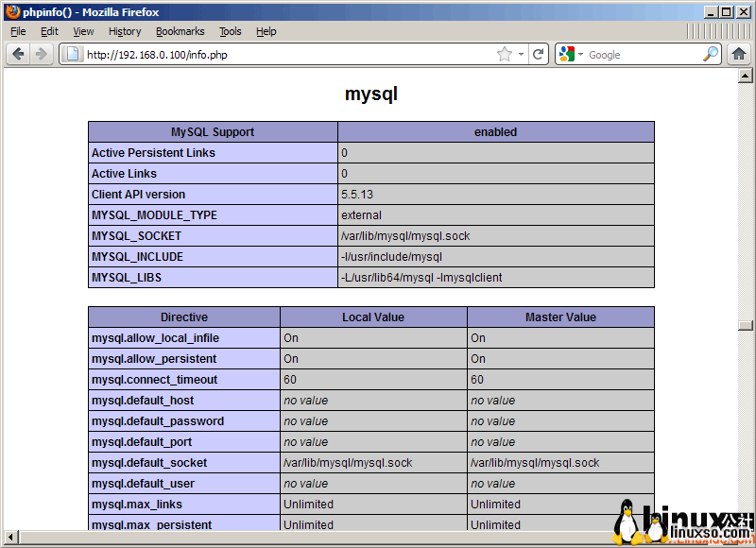
Task: Click the vertical scrollbar thumb
Action: (745, 325)
